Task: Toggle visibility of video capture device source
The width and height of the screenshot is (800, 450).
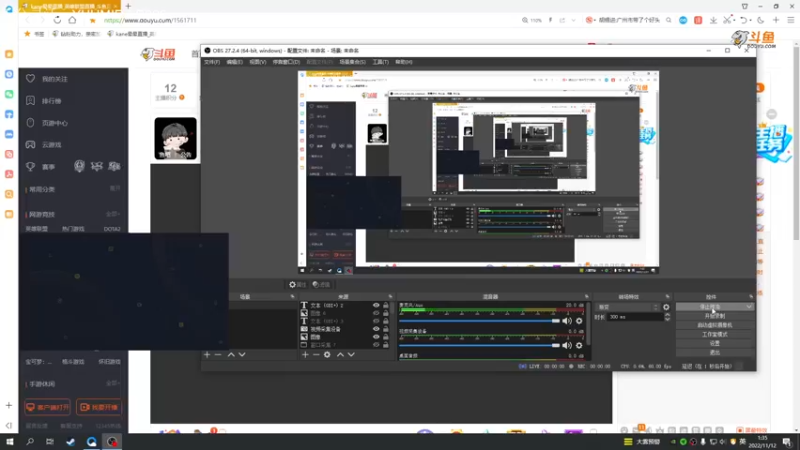Action: pyautogui.click(x=376, y=329)
